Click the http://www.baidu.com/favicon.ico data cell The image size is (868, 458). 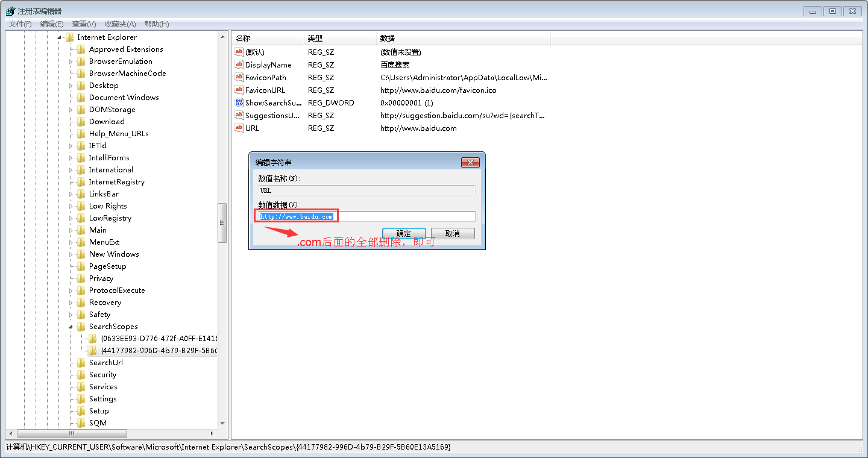[438, 90]
